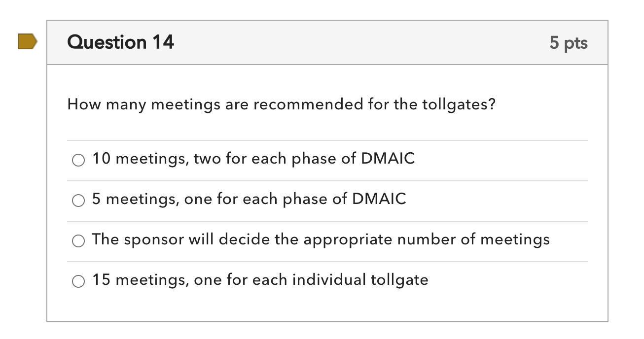Click the answer row mentioning DMAIC phases twice

pos(254,159)
